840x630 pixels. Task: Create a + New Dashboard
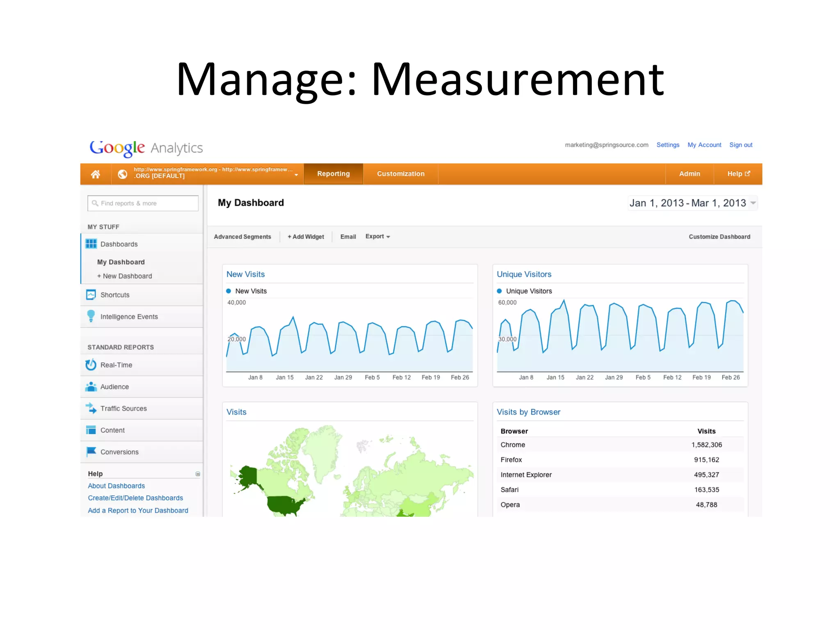(x=124, y=276)
